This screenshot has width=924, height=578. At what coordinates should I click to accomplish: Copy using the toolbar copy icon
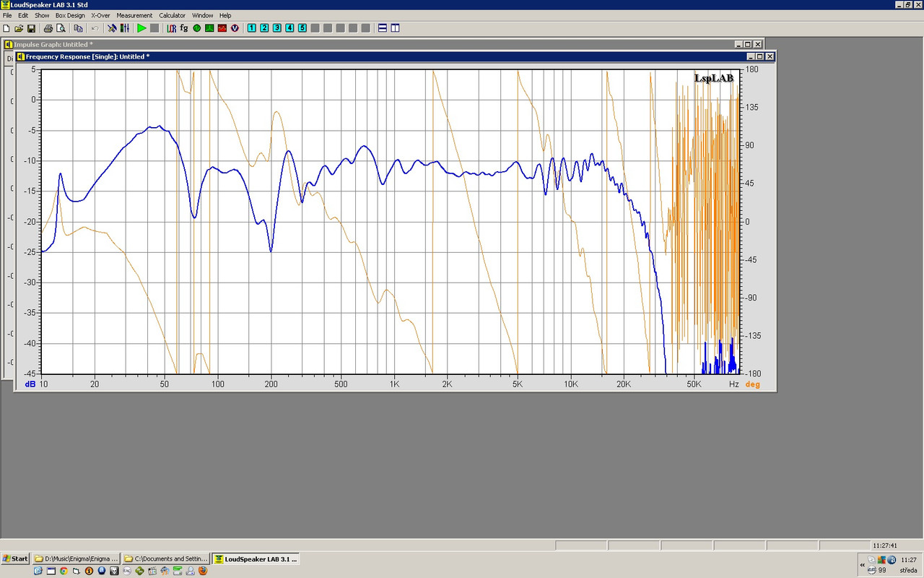pos(78,28)
